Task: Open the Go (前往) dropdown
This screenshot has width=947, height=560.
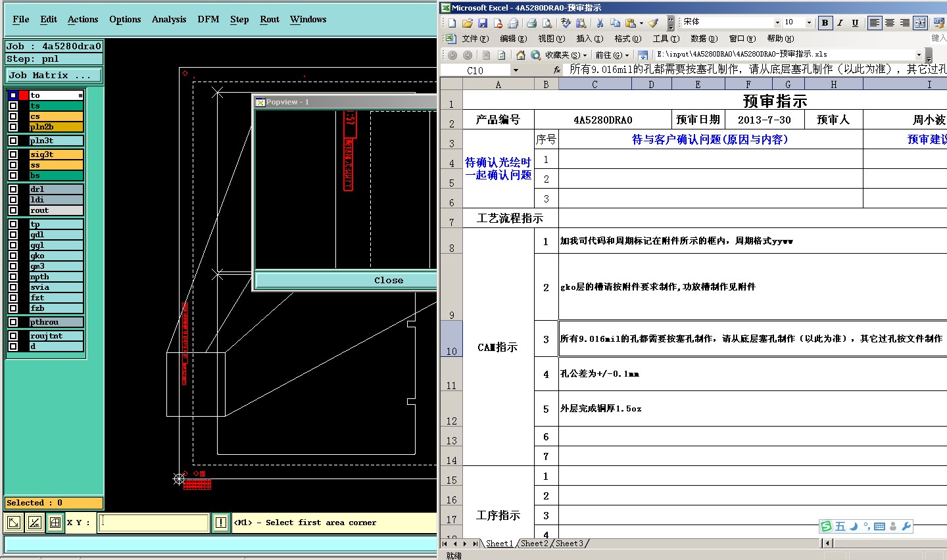Action: tap(612, 55)
